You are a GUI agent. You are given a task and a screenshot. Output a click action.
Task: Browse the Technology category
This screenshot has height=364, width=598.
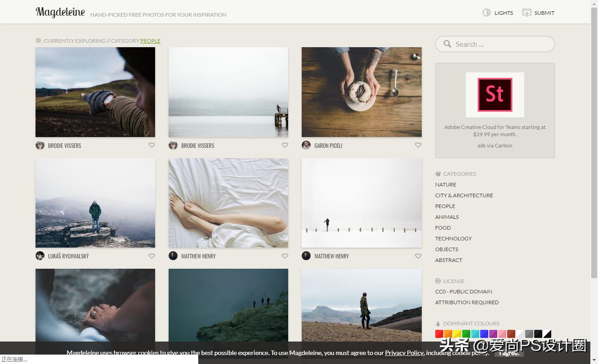453,239
